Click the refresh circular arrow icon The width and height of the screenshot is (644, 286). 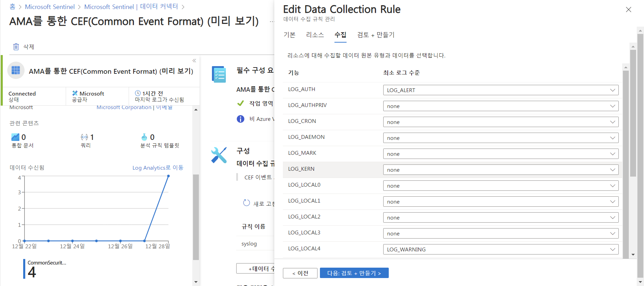click(247, 203)
